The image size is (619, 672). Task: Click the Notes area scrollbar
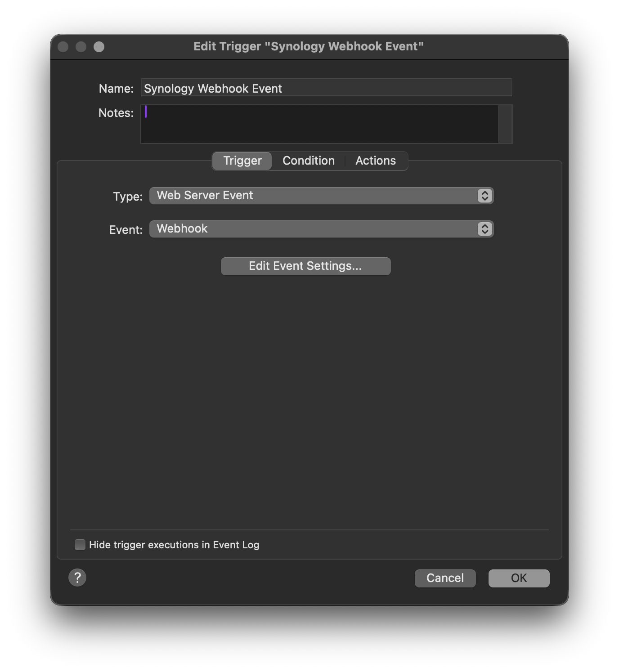(x=506, y=124)
